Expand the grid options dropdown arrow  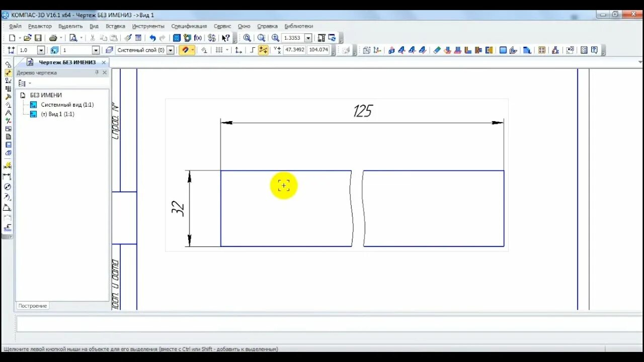click(x=227, y=50)
